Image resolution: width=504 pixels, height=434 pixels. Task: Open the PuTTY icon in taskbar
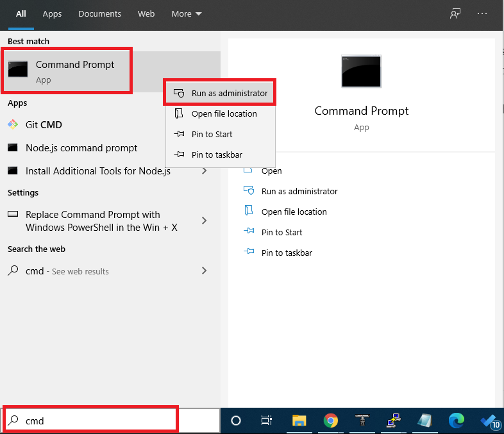[x=394, y=420]
